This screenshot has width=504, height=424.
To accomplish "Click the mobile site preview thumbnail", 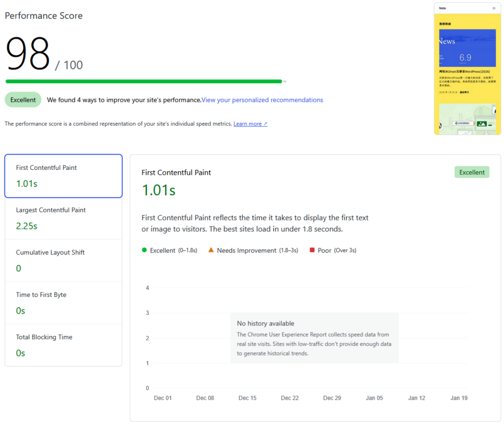I will pos(467,69).
